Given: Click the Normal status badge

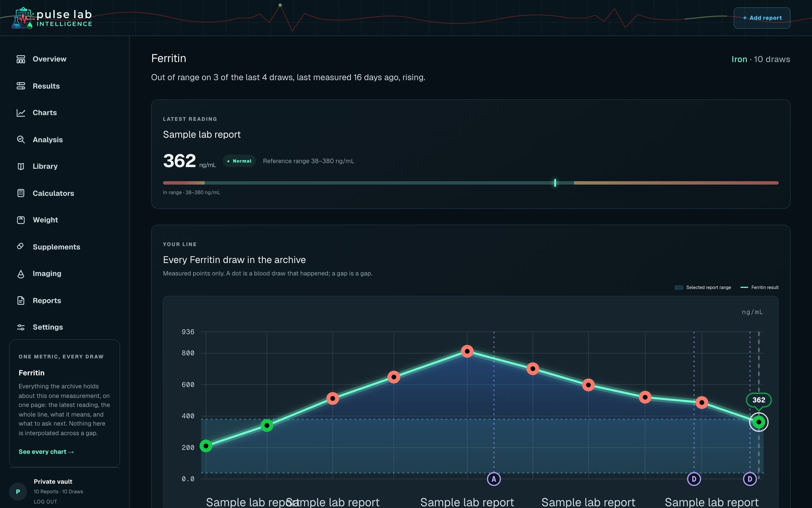Looking at the screenshot, I should tap(239, 161).
